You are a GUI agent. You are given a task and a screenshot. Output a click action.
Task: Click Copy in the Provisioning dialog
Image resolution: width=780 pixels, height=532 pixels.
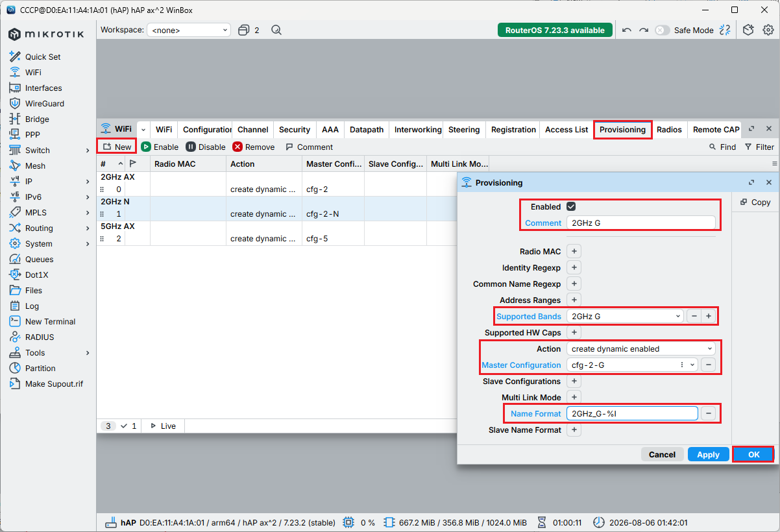click(x=754, y=202)
